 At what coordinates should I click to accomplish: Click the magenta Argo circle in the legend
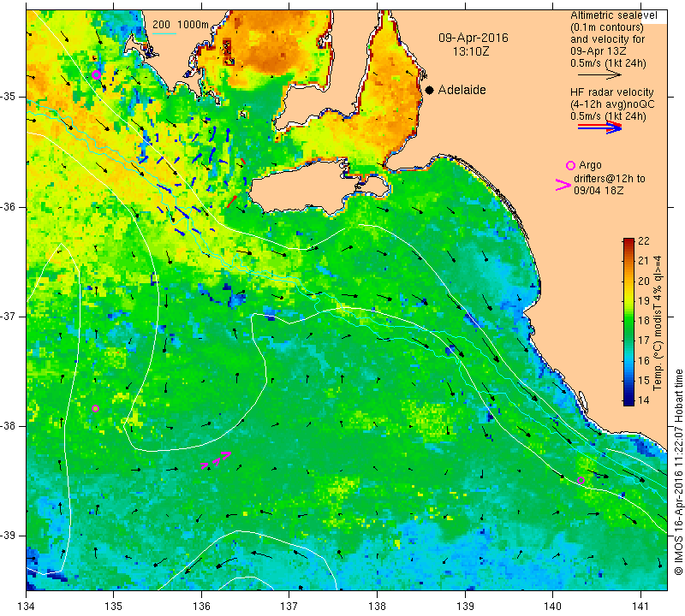570,165
